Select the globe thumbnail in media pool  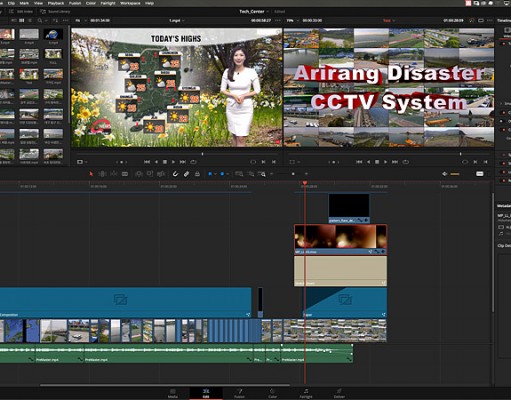pyautogui.click(x=53, y=34)
